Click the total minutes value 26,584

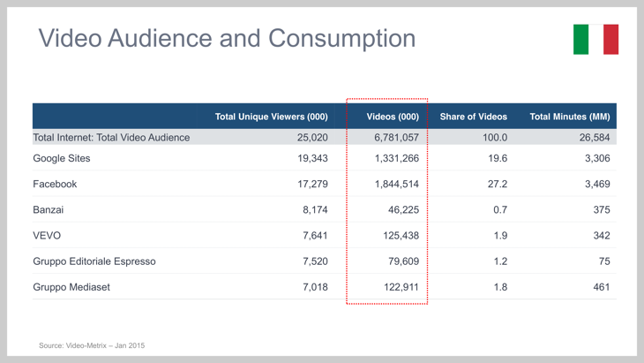pyautogui.click(x=595, y=137)
